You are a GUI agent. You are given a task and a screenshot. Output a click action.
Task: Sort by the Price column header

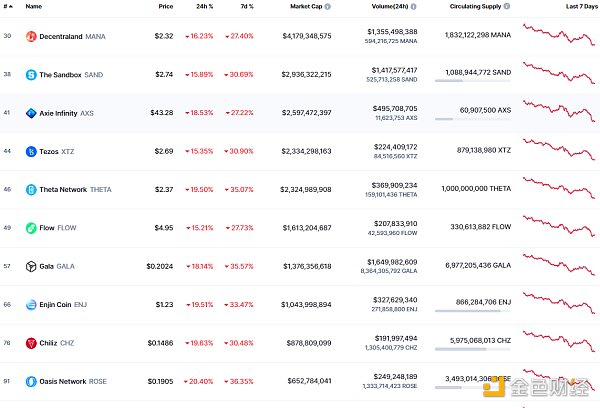click(x=165, y=6)
